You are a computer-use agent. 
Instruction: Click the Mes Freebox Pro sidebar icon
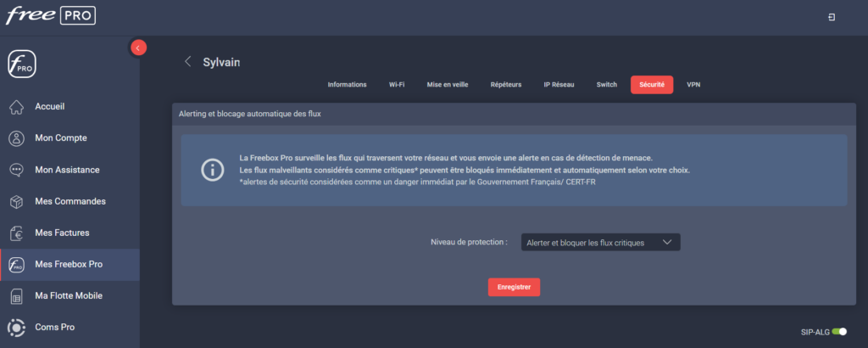click(x=17, y=265)
